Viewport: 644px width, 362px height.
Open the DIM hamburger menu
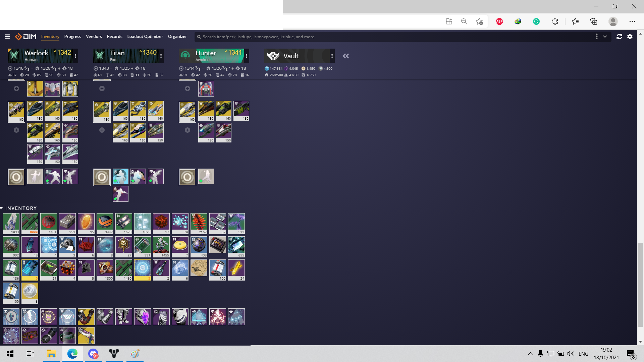pyautogui.click(x=7, y=37)
